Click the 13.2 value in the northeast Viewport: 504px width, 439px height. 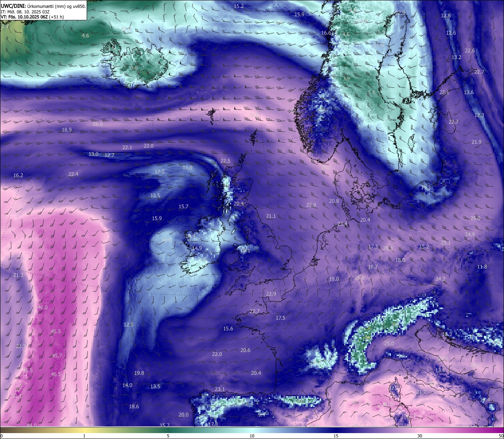click(x=456, y=57)
